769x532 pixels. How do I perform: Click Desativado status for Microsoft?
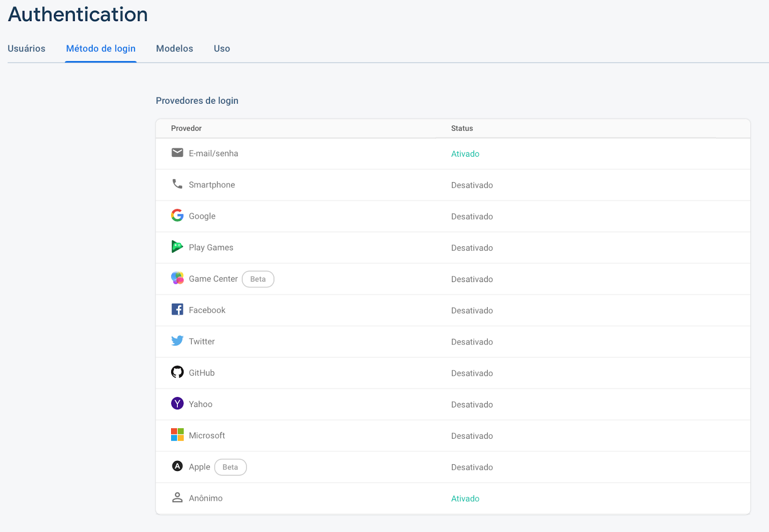(x=472, y=436)
